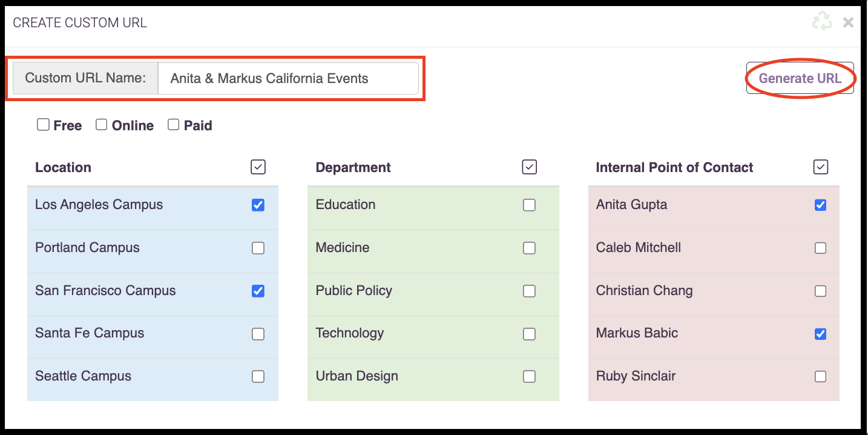Uncheck Los Angeles Campus checkbox
The width and height of the screenshot is (868, 435).
pos(258,205)
